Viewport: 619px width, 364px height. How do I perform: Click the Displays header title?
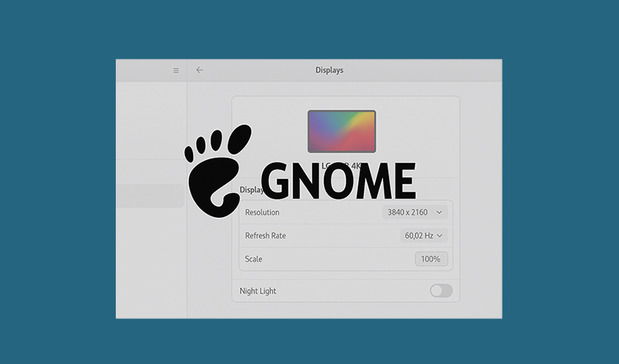[329, 70]
